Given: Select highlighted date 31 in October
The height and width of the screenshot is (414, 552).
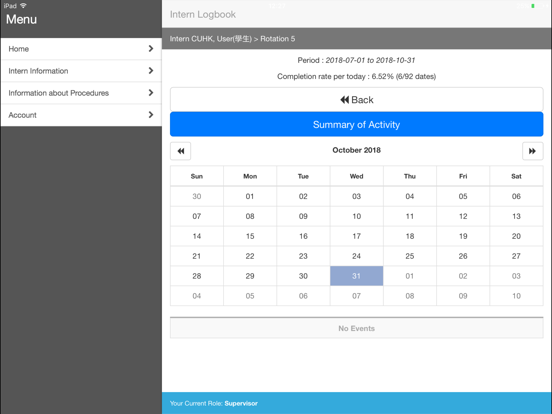Looking at the screenshot, I should pos(357,276).
